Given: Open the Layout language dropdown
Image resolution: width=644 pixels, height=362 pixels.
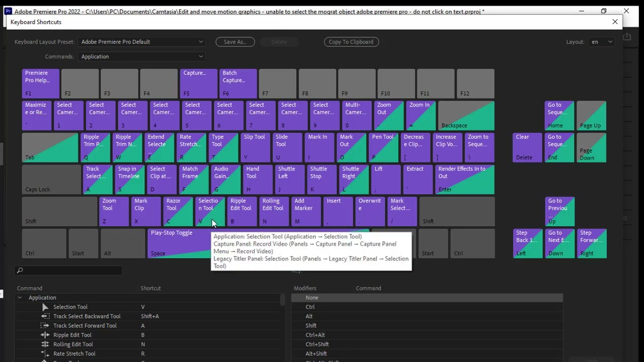Looking at the screenshot, I should [602, 42].
